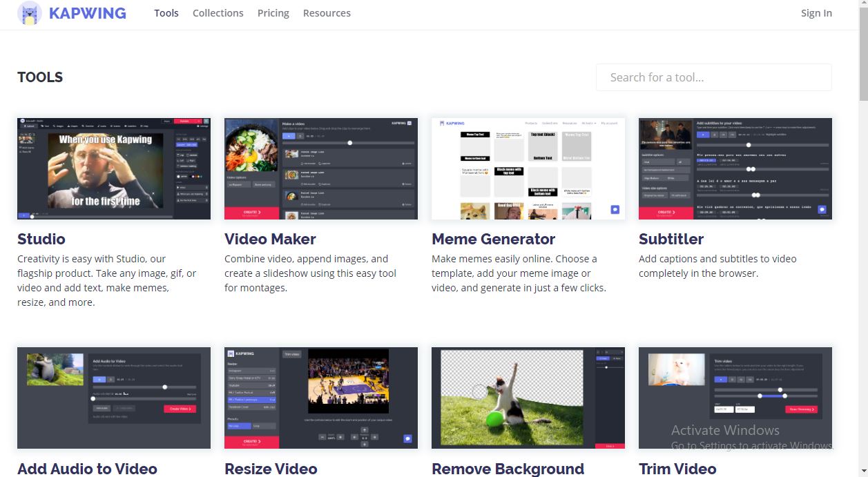The image size is (868, 477).
Task: Open the Resources nav item
Action: 327,13
